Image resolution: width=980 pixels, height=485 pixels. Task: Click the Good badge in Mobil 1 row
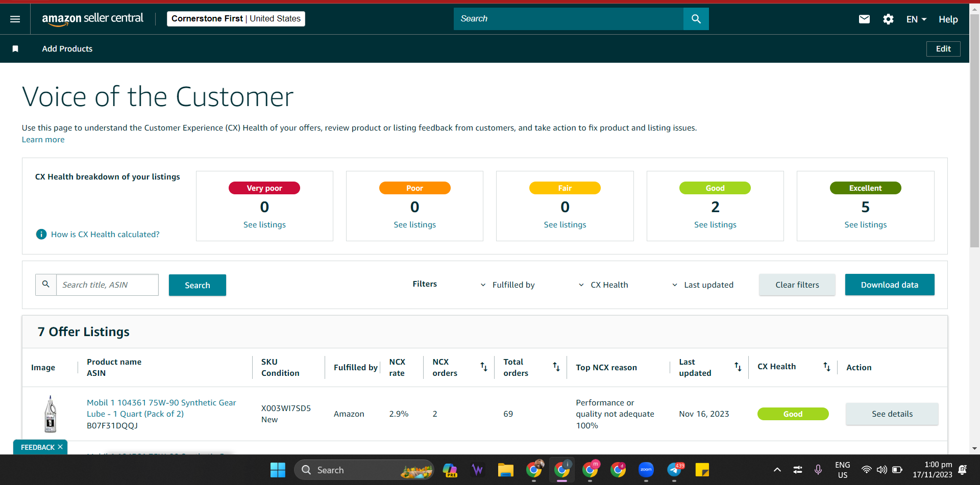793,414
